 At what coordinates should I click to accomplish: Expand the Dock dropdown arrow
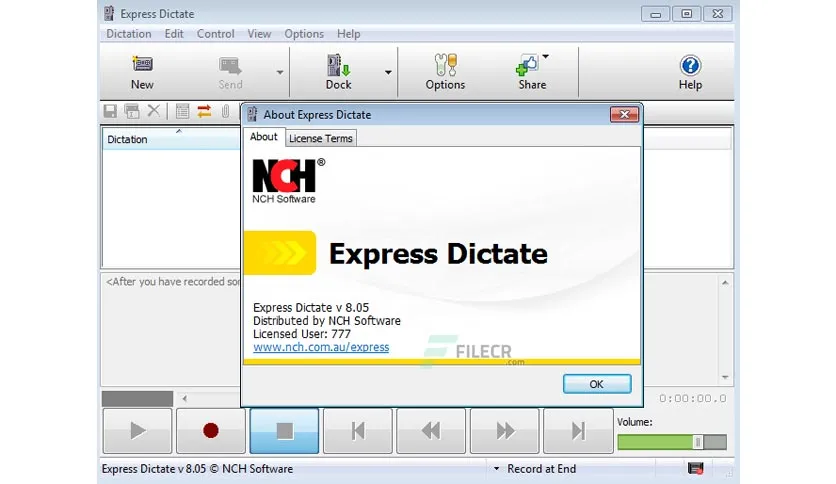[388, 72]
